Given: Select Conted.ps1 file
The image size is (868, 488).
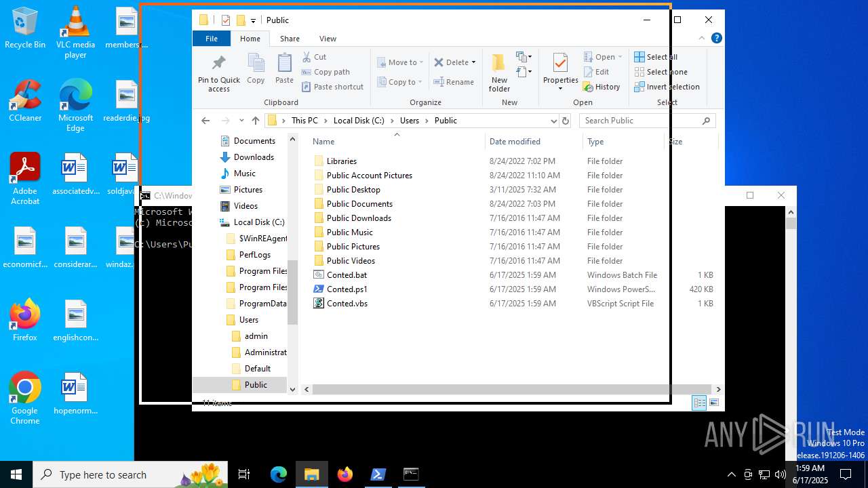Looking at the screenshot, I should click(x=347, y=289).
